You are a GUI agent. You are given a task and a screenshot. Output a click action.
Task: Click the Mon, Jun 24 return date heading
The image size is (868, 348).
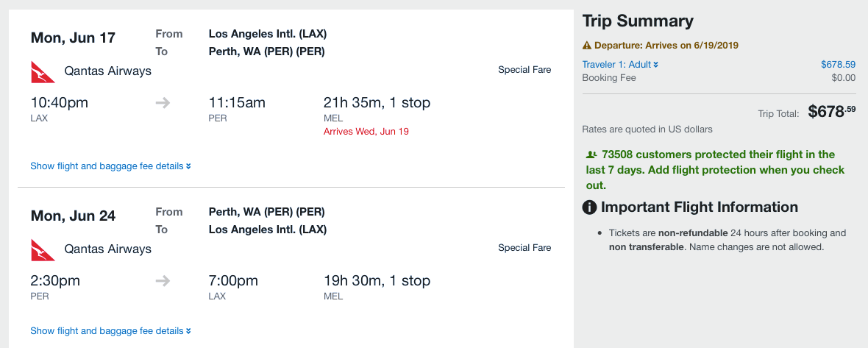[x=73, y=216]
